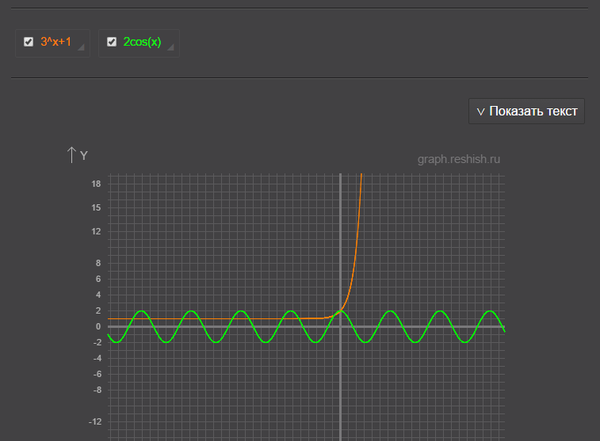
Task: Click the 12 tick label on Y axis
Action: pos(96,231)
